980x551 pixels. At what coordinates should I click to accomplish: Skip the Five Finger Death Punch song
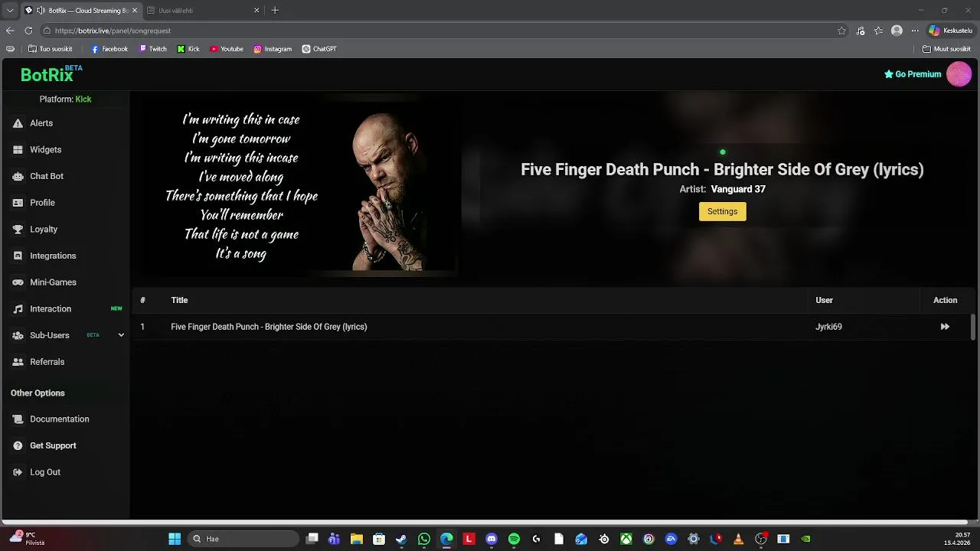click(x=945, y=327)
